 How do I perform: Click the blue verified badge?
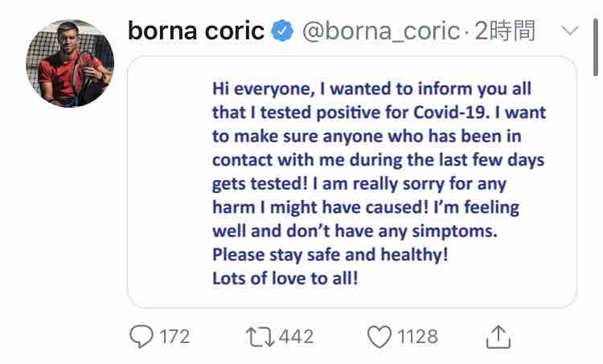(x=281, y=31)
